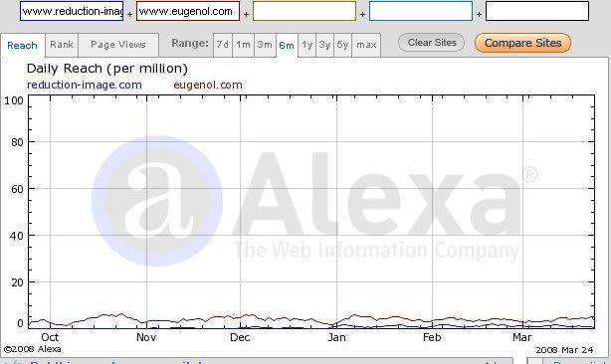
Task: Click the Clear Sites button
Action: tap(432, 43)
